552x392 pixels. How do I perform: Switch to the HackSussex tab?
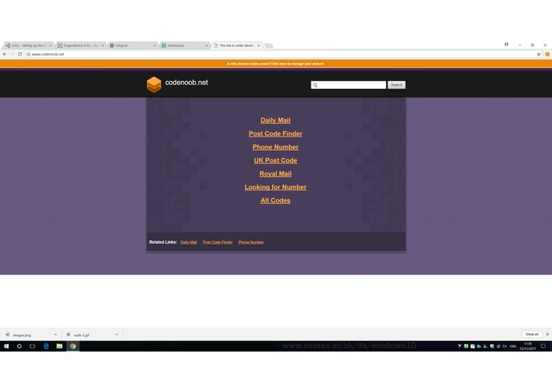pos(183,46)
